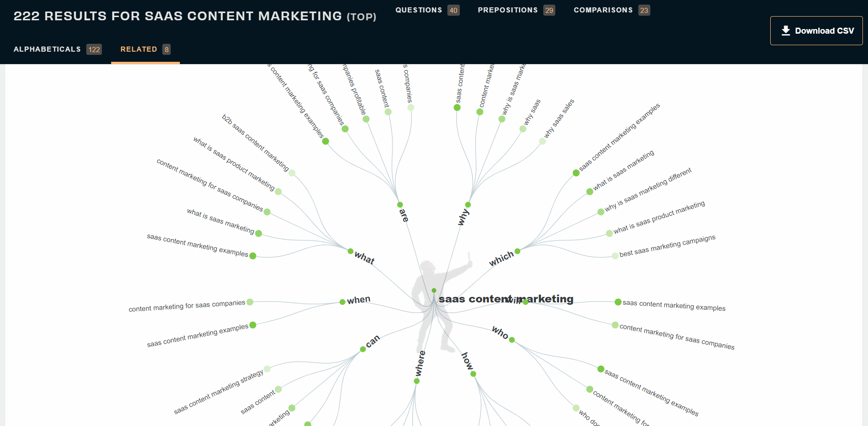
Task: Click 'saas content marketing strategy' keyword
Action: [x=218, y=391]
